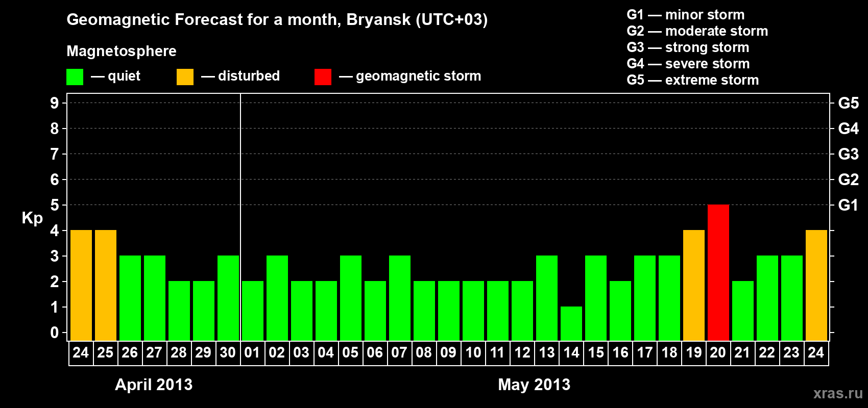Click the green bar for May 13
Screen dimensions: 868x408
[x=547, y=298]
